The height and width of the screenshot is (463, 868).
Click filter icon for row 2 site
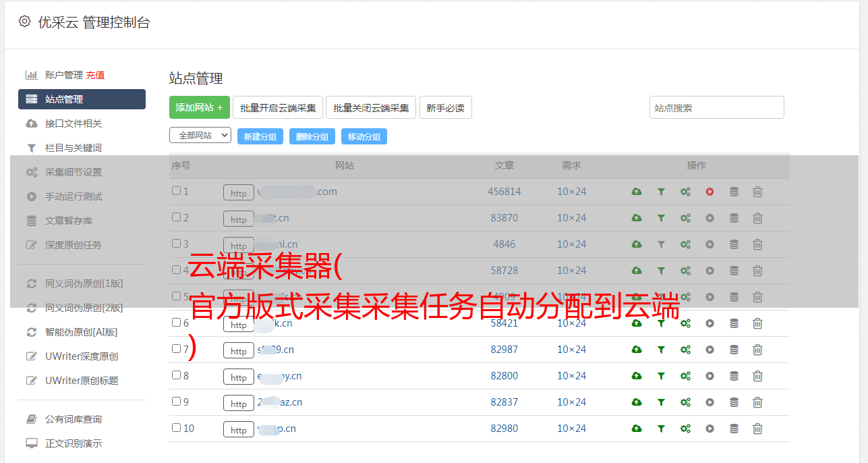pos(661,218)
